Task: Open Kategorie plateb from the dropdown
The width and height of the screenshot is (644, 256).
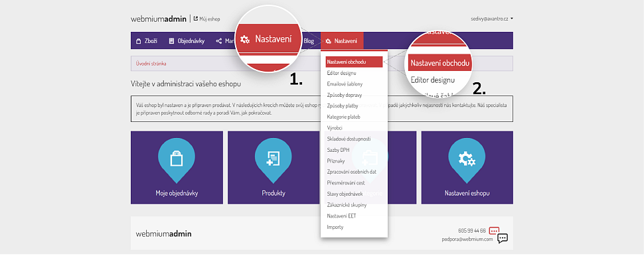Action: tap(344, 117)
